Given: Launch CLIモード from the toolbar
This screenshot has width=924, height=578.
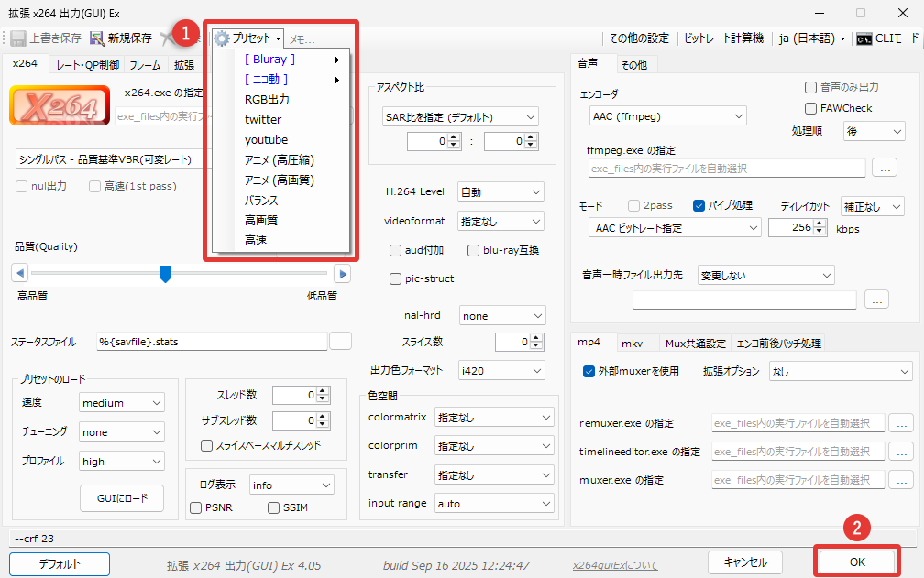Looking at the screenshot, I should point(885,38).
